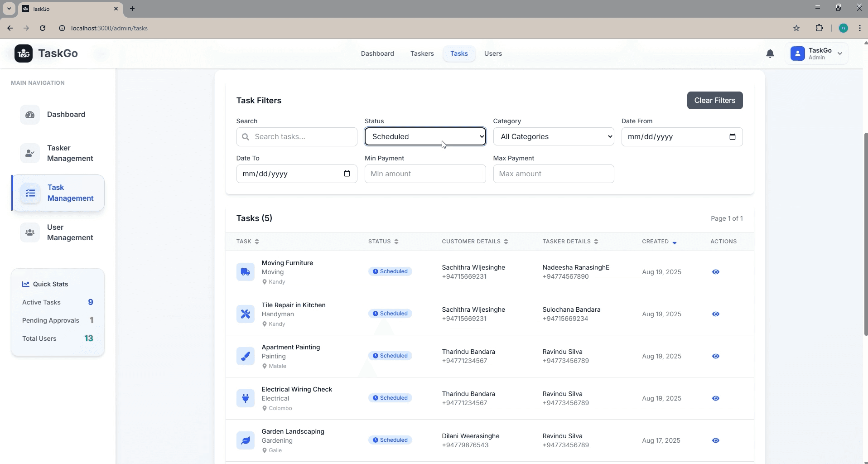Open calendar picker in Date To field

coord(347,174)
